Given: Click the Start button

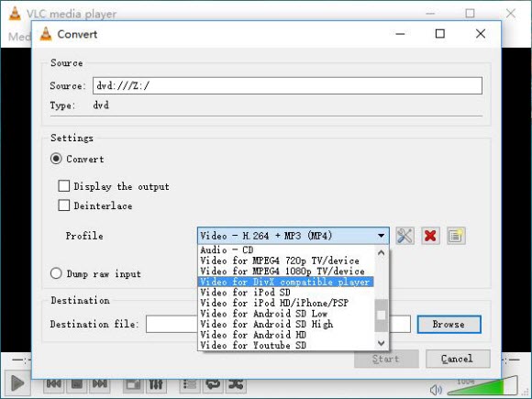Looking at the screenshot, I should pos(386,359).
